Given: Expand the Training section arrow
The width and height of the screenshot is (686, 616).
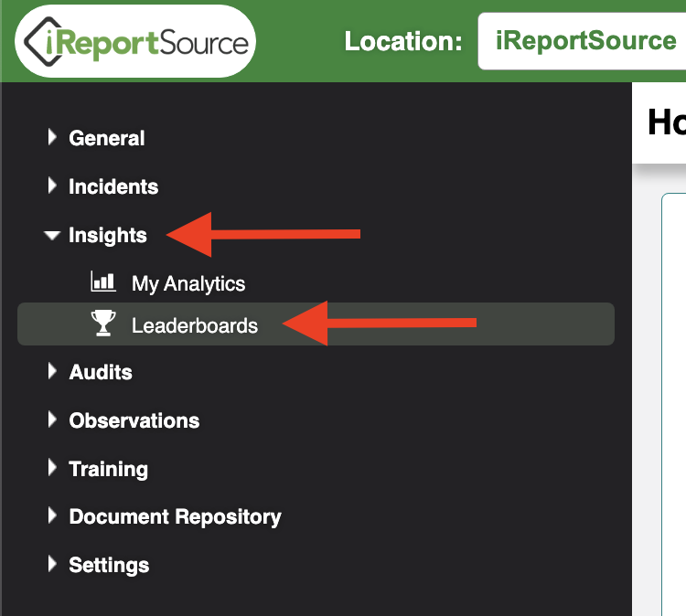Looking at the screenshot, I should point(52,468).
